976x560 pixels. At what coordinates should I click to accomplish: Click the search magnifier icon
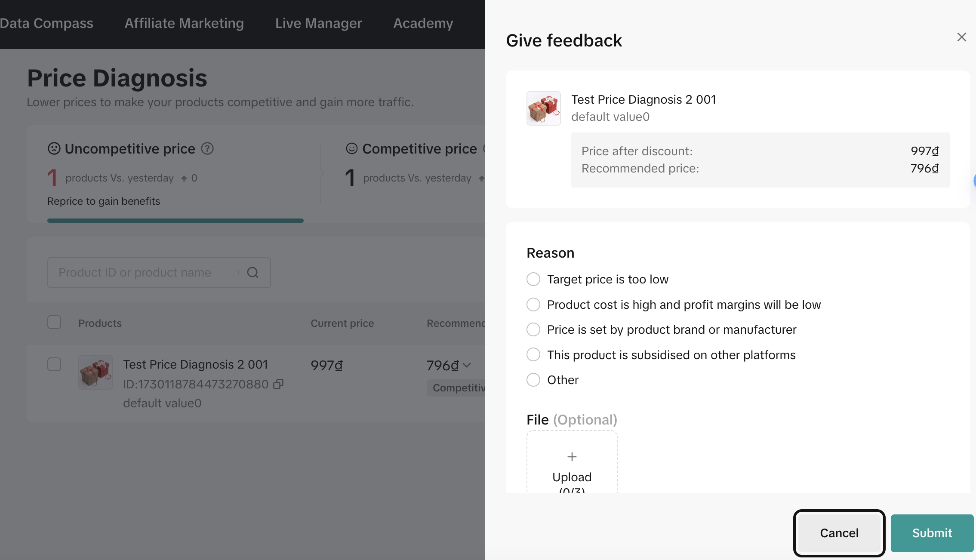(x=253, y=273)
